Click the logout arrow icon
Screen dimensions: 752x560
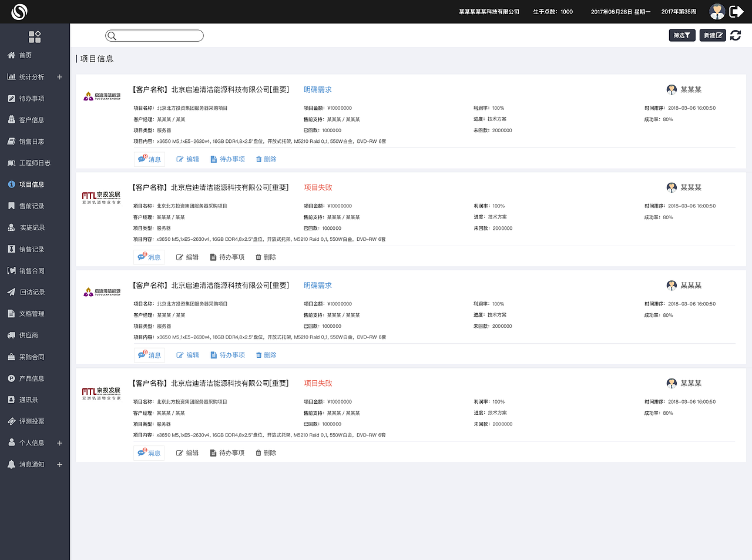[736, 11]
